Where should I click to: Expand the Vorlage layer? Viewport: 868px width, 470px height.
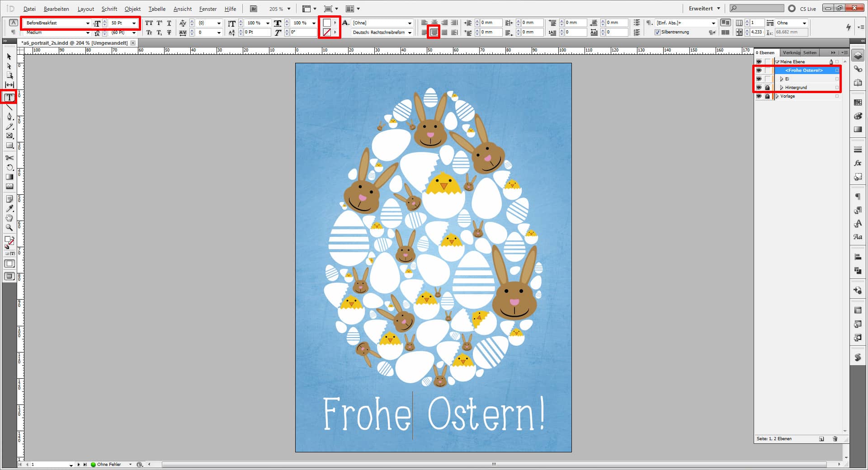(x=778, y=96)
